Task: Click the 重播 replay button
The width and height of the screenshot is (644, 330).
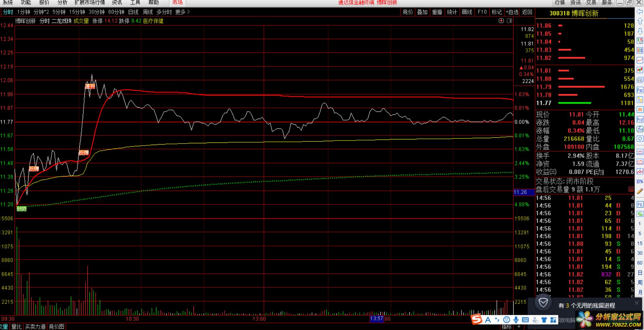Action: coord(437,12)
